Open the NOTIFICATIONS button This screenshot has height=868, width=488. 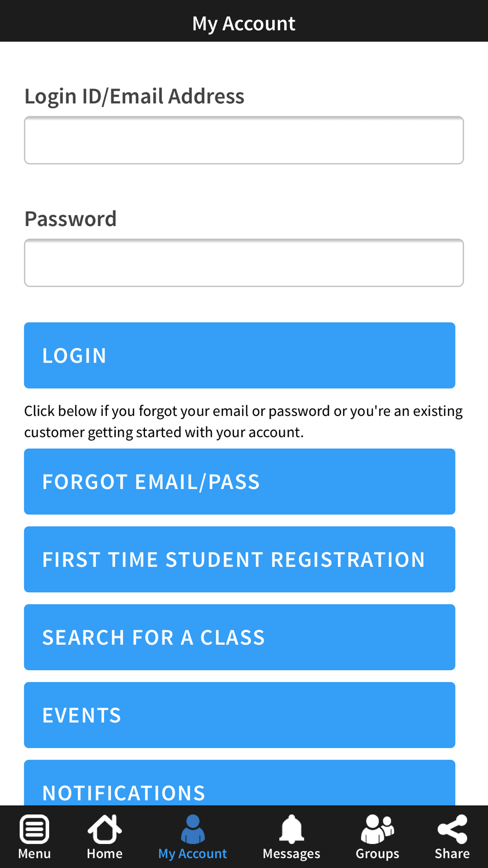[x=240, y=783]
